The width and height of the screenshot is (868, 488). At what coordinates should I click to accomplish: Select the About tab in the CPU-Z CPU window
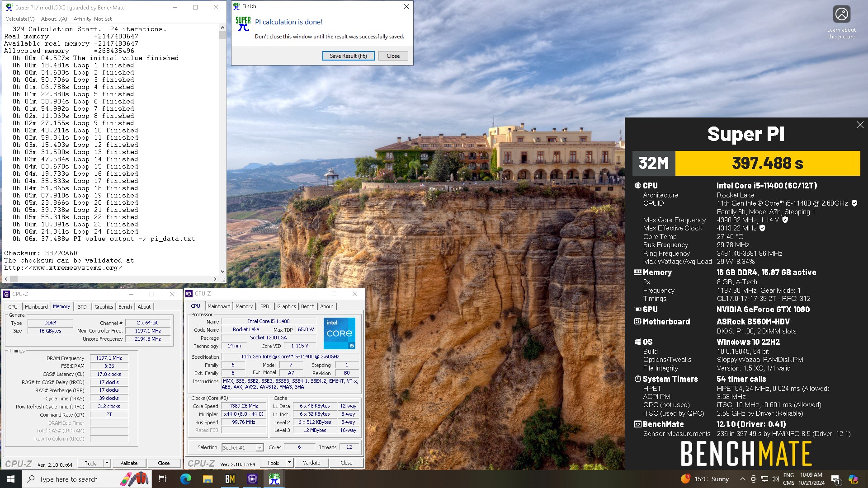pos(327,306)
